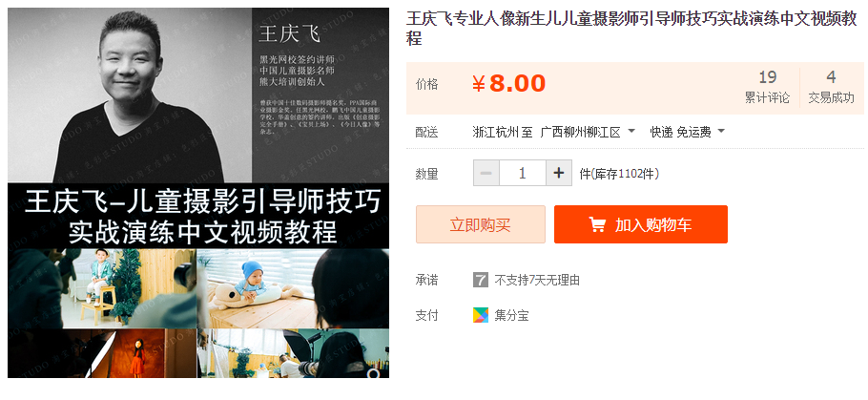Increase quantity with the plus button
Screen dimensions: 868x400
tap(559, 174)
